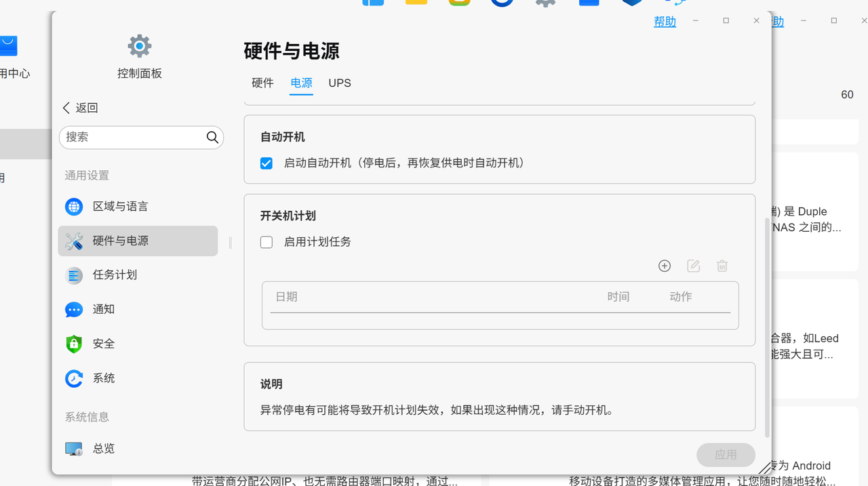Viewport: 868px width, 486px height.
Task: Click the window resize grip corner
Action: click(764, 467)
